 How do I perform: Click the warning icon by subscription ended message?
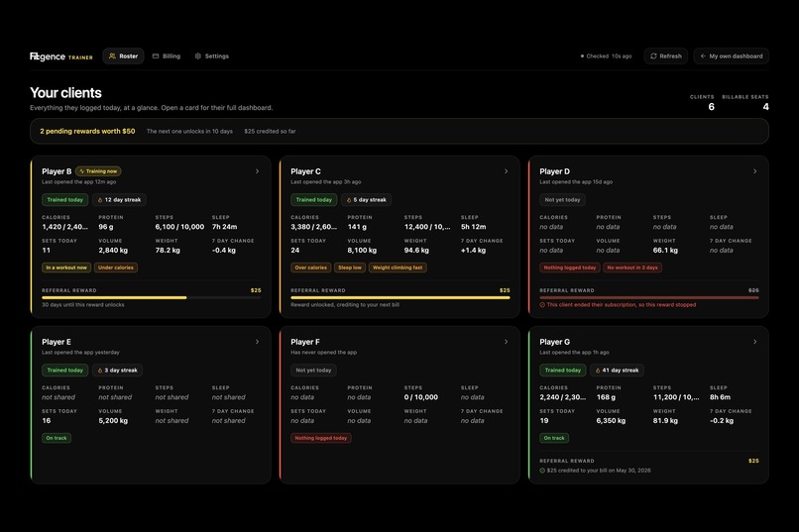tap(542, 305)
